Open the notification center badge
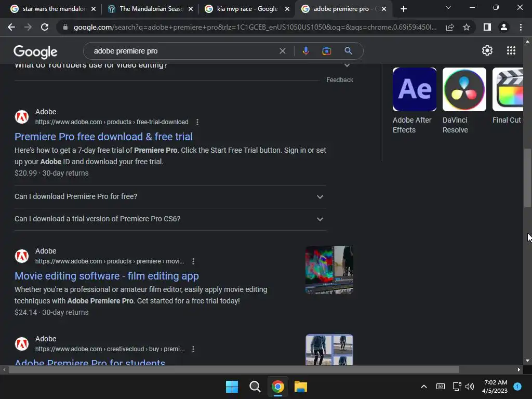Screen dimensions: 532x399 coord(517,387)
